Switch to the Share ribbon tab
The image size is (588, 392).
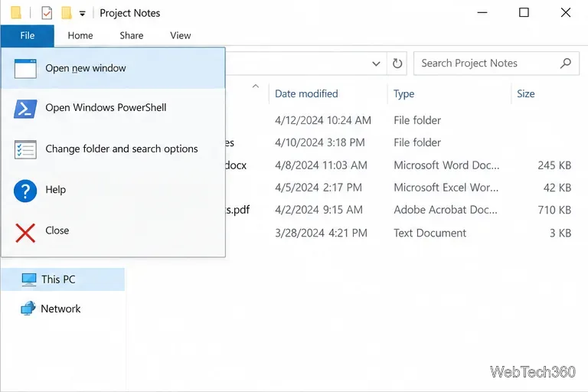tap(131, 36)
